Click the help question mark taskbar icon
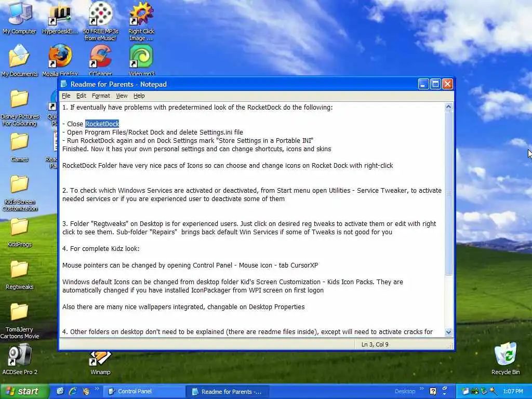 [433, 391]
